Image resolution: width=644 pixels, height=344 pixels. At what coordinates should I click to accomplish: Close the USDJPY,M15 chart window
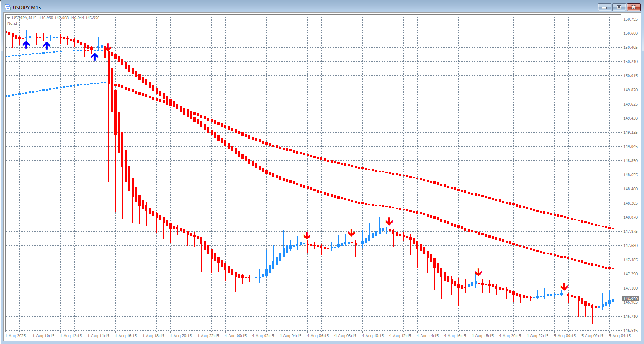(633, 7)
